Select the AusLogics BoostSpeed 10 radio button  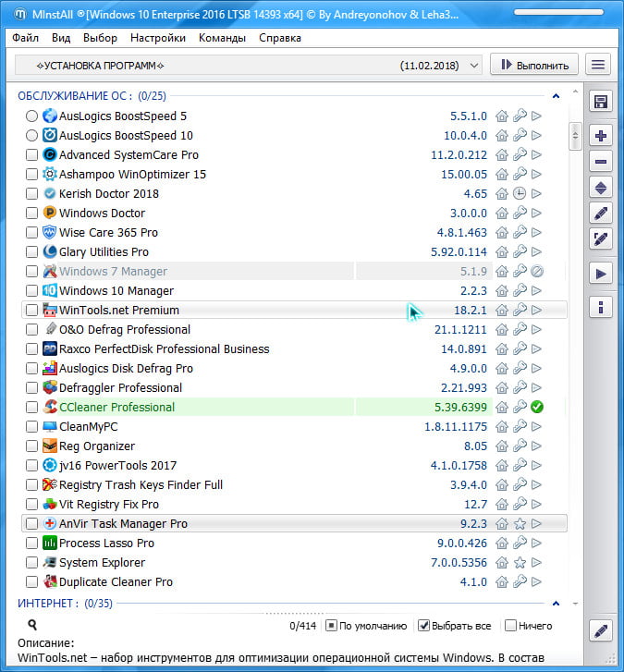click(32, 136)
